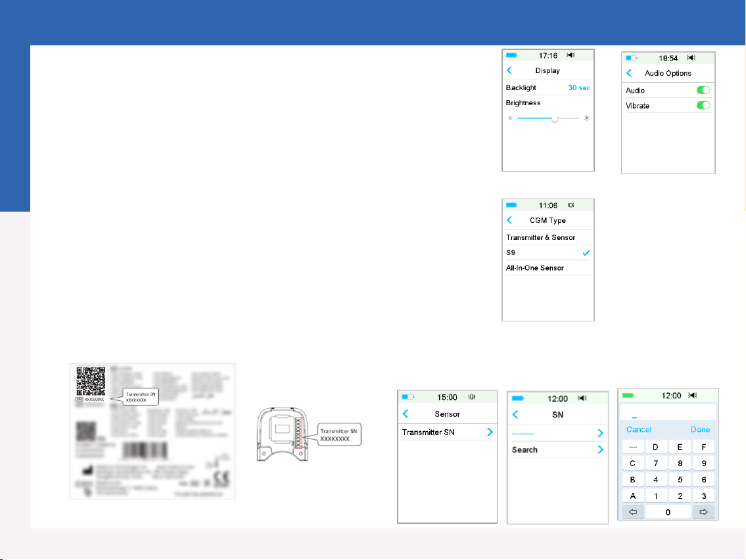Tap low brightness sun icon
The image size is (746, 560).
(510, 118)
